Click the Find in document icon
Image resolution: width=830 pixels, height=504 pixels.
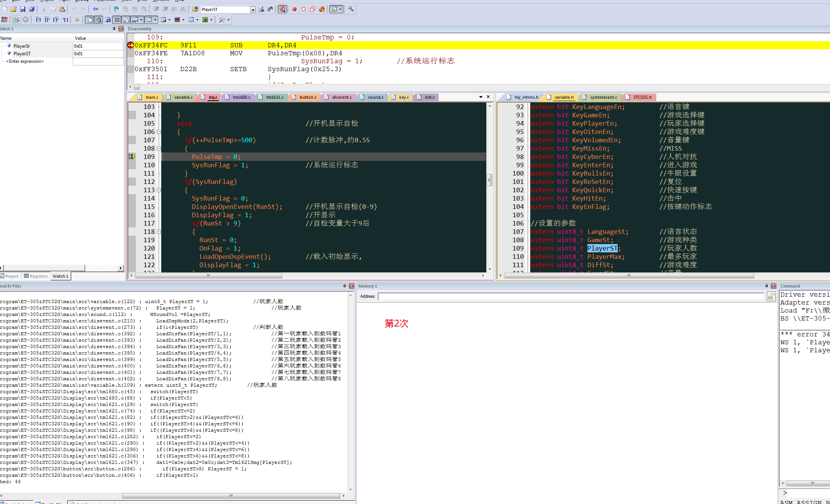coord(261,9)
